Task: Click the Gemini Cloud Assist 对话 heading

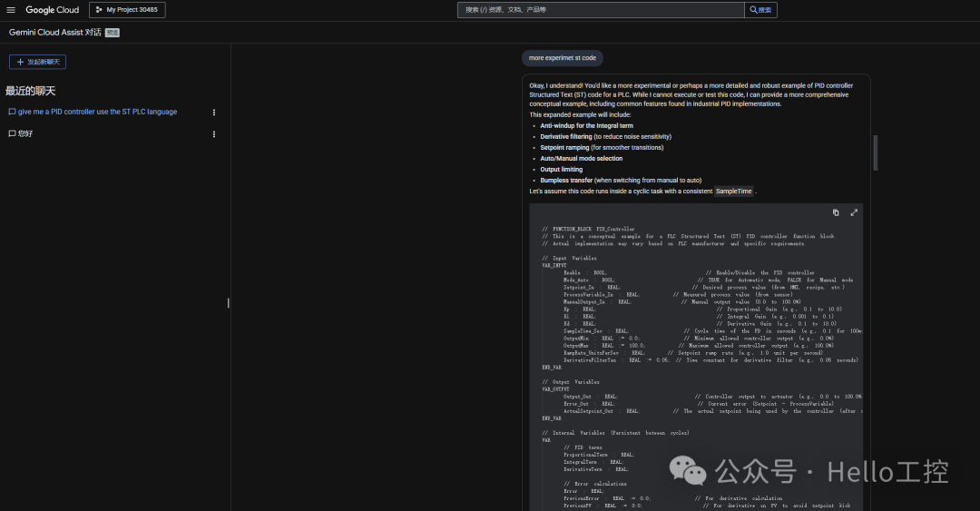Action: (55, 33)
